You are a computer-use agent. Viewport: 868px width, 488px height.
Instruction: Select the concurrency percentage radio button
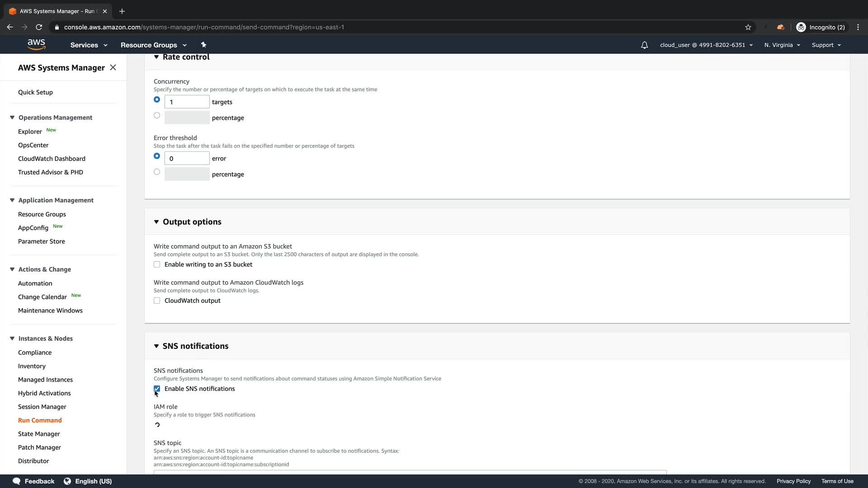click(157, 115)
